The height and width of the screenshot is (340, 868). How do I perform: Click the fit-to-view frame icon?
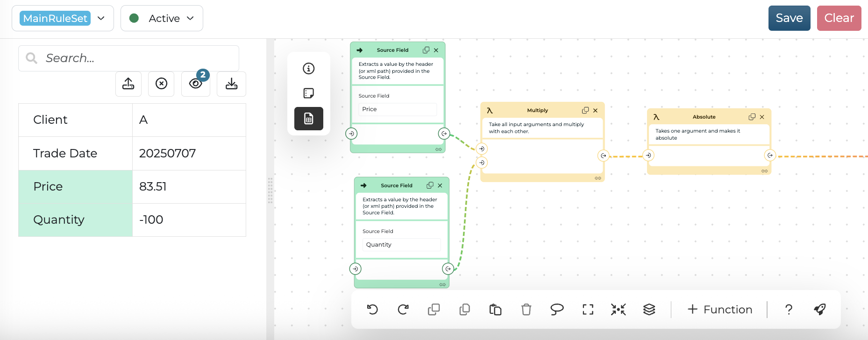(x=588, y=309)
